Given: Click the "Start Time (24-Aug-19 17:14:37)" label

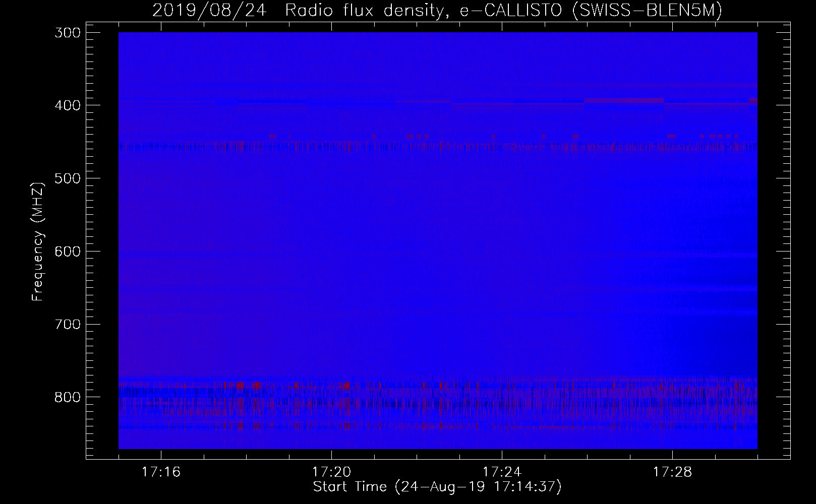Looking at the screenshot, I should [437, 487].
